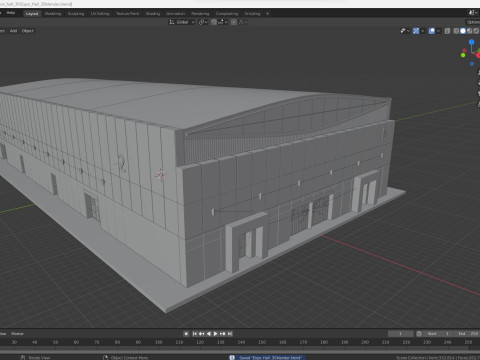Select rendered viewport shading
The height and width of the screenshot is (360, 480).
point(476,31)
